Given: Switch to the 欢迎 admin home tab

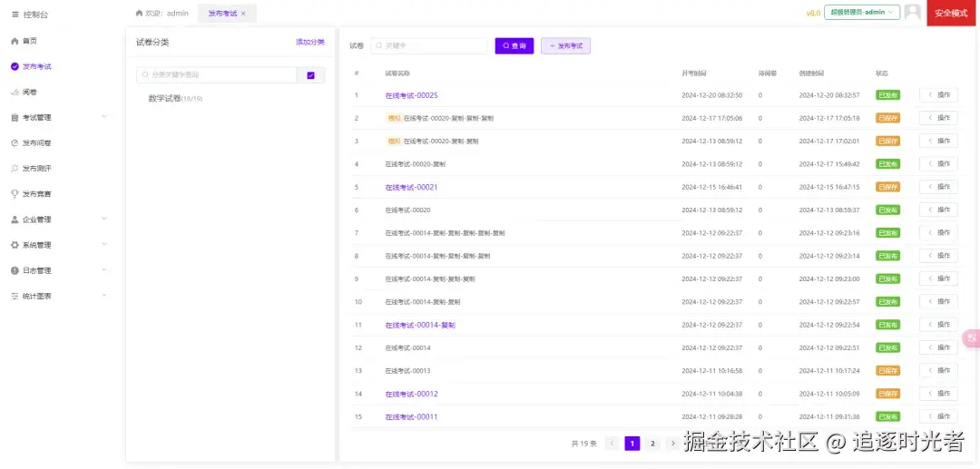Looking at the screenshot, I should tap(162, 13).
